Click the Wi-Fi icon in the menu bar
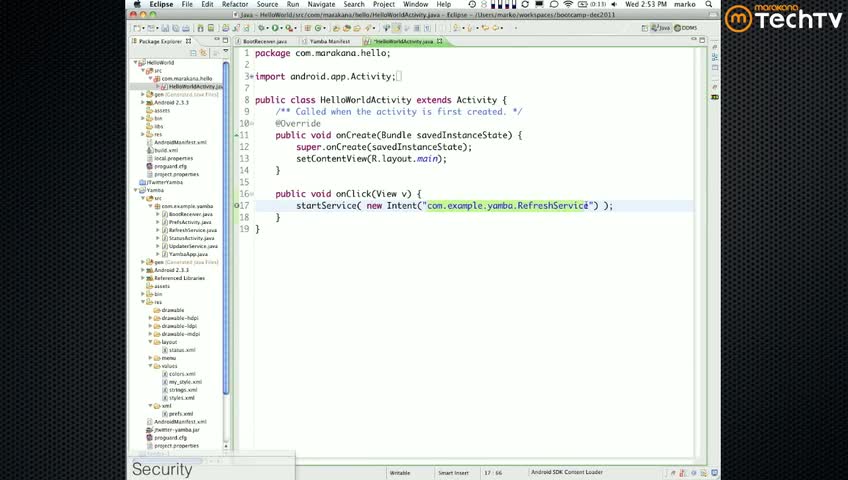848x480 pixels. (568, 4)
